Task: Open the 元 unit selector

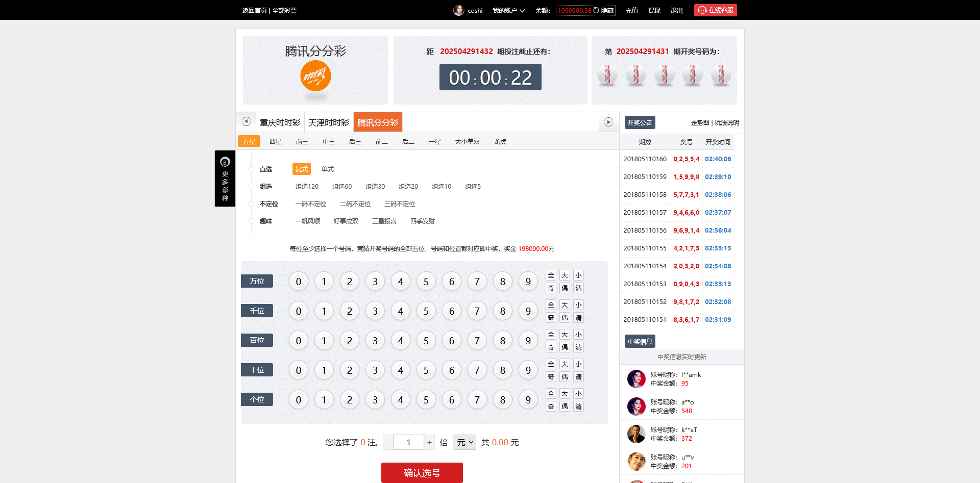Action: 463,442
